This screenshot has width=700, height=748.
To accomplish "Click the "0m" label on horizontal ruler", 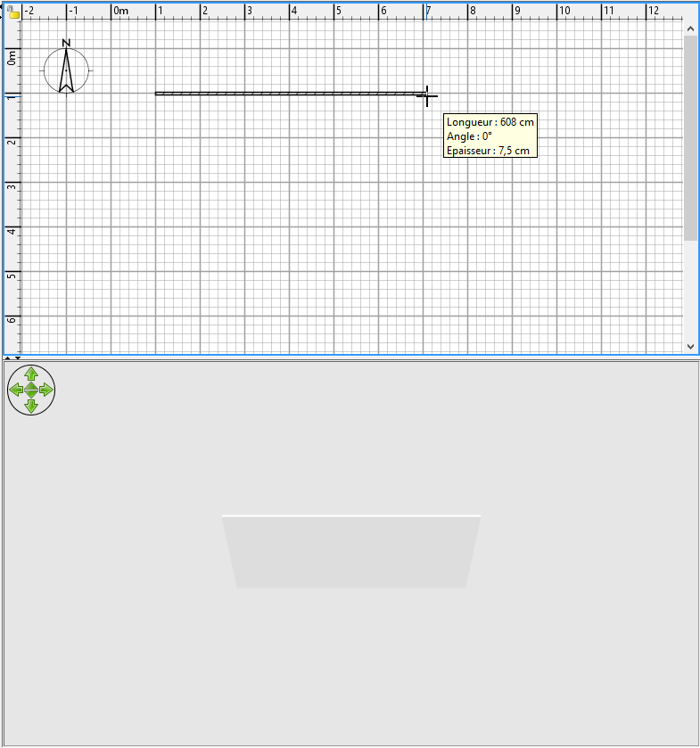I will click(x=121, y=11).
